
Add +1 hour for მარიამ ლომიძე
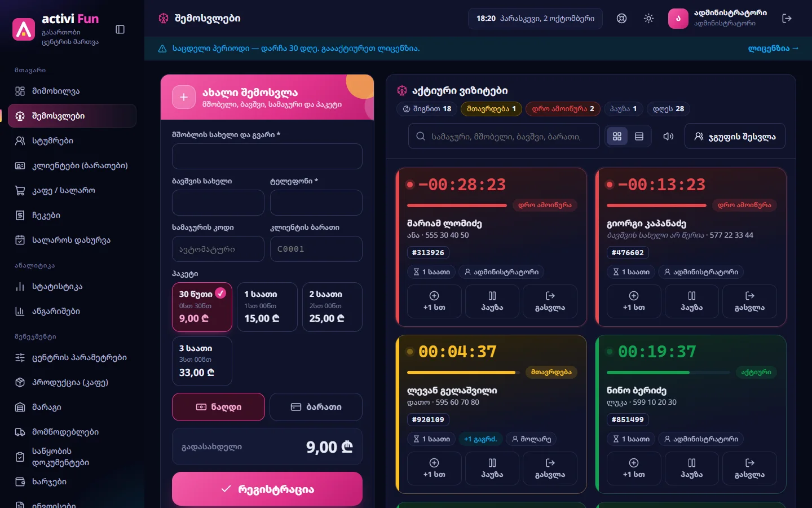click(434, 301)
